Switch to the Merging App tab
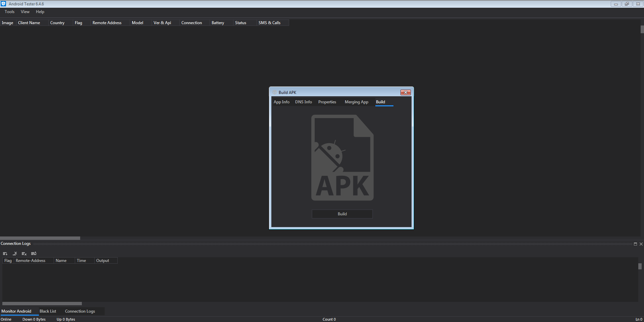 tap(357, 102)
